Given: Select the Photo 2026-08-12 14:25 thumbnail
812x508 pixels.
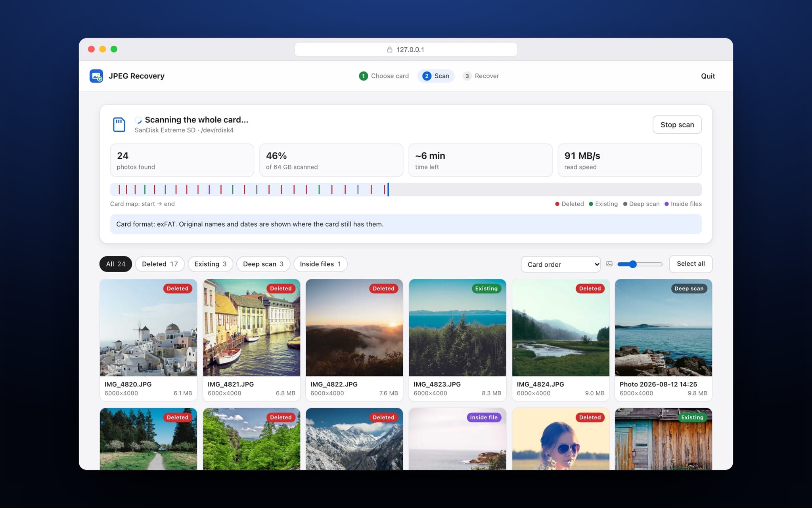Looking at the screenshot, I should click(663, 328).
